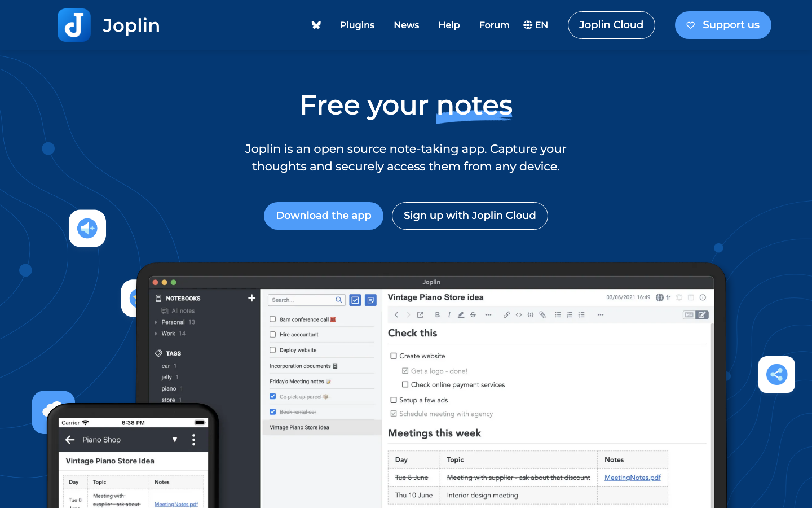Viewport: 812px width, 508px height.
Task: Navigate to the Forum menu item
Action: coord(494,25)
